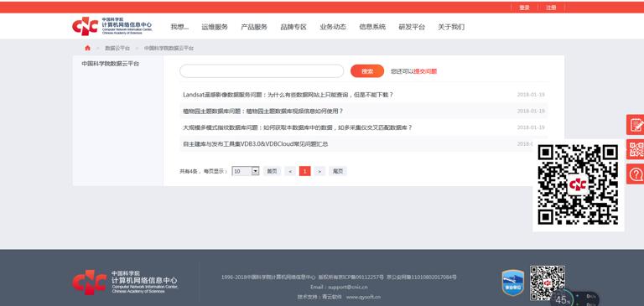Show the QR code icon on the right sidebar
The width and height of the screenshot is (644, 306).
pyautogui.click(x=636, y=149)
